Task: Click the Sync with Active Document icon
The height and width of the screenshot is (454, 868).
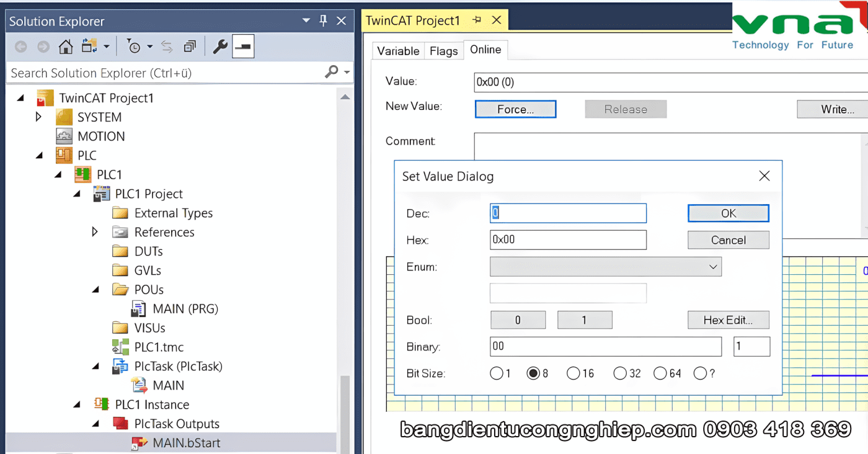Action: 167,47
